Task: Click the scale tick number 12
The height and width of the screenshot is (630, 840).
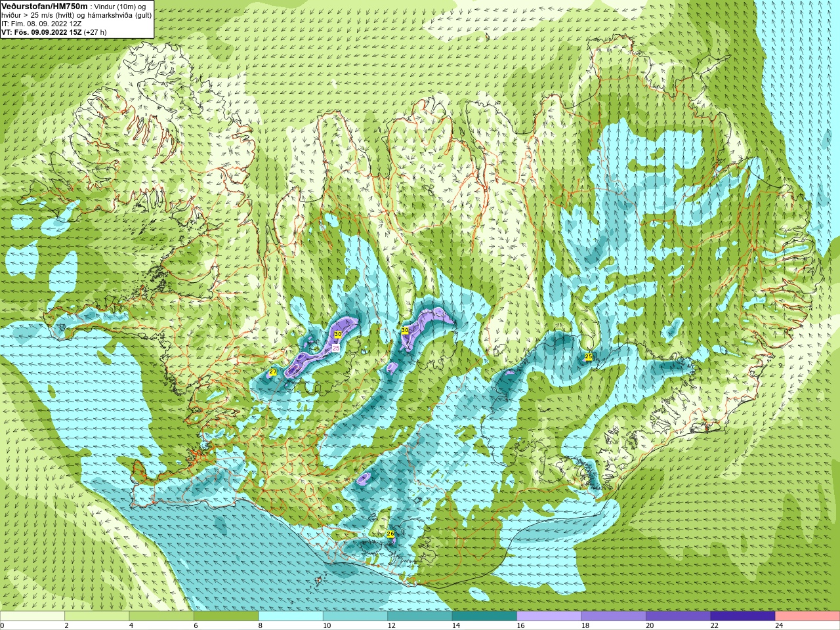Action: 391,625
